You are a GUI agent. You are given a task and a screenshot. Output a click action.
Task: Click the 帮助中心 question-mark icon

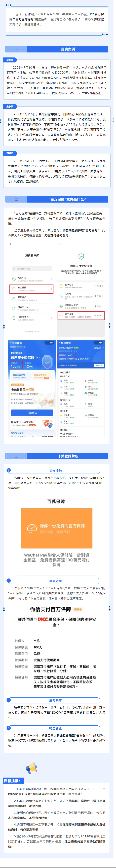[14, 279]
